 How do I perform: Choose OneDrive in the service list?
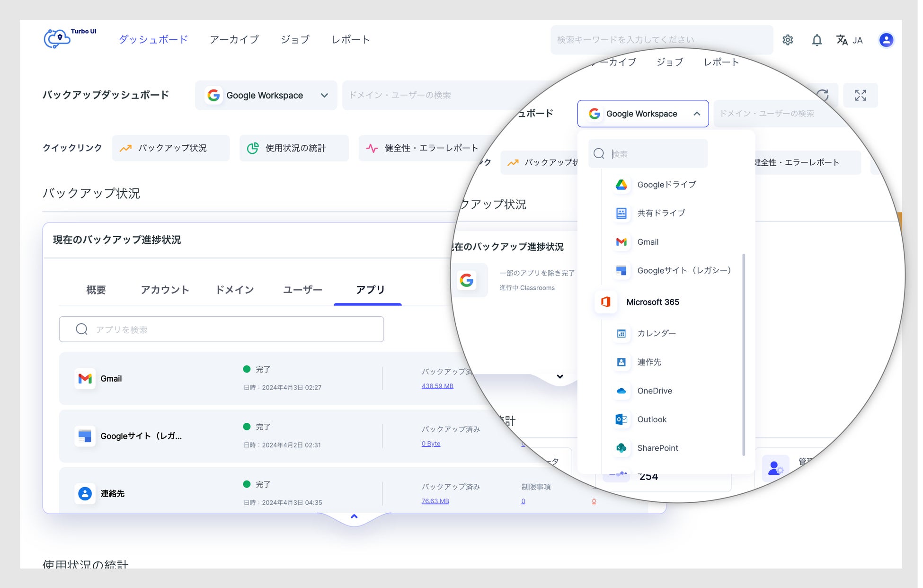[654, 391]
